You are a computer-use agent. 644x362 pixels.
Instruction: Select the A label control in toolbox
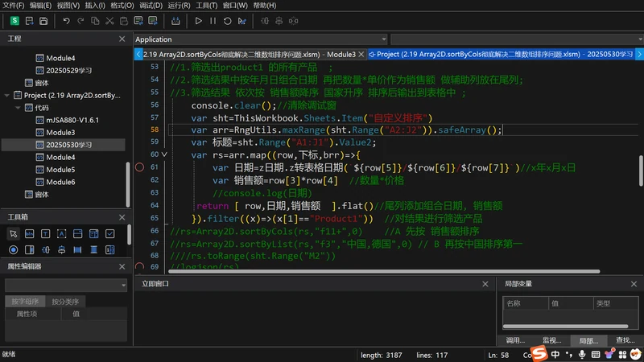(62, 233)
